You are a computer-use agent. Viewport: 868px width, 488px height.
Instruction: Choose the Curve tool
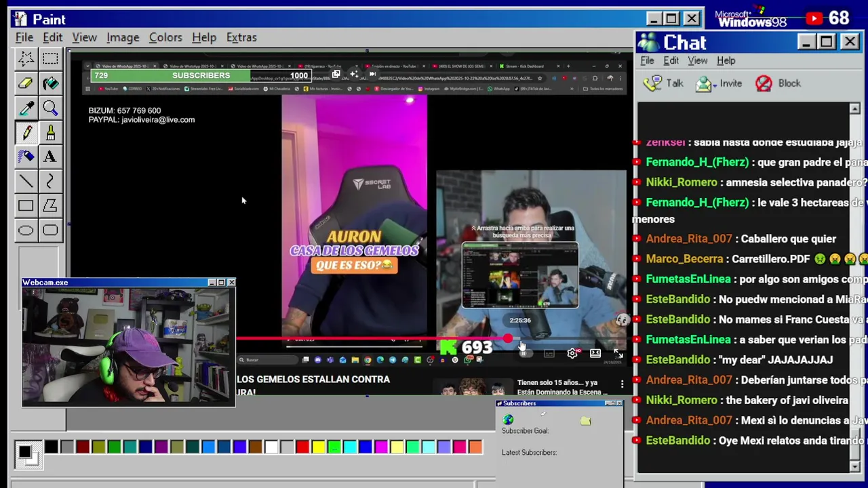[50, 181]
